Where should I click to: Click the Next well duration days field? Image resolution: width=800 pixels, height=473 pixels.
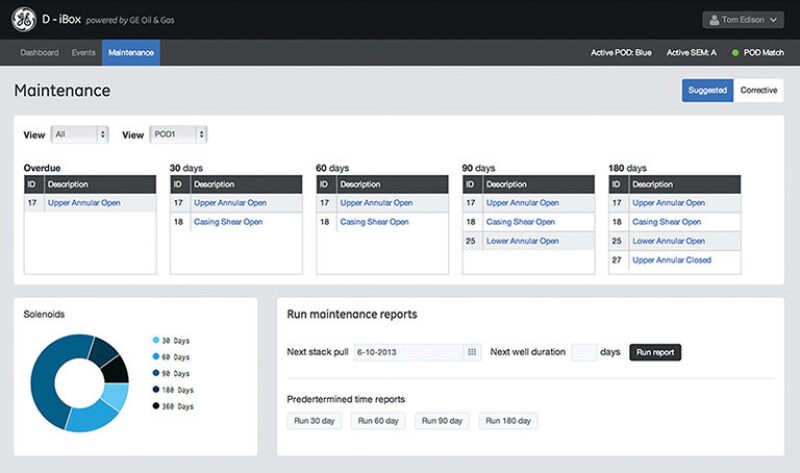584,352
